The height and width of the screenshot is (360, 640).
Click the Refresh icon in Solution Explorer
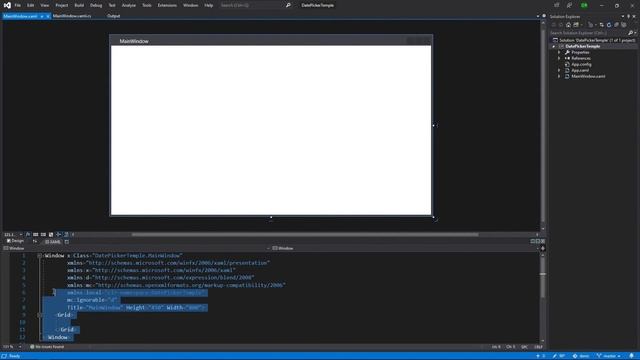[609, 25]
